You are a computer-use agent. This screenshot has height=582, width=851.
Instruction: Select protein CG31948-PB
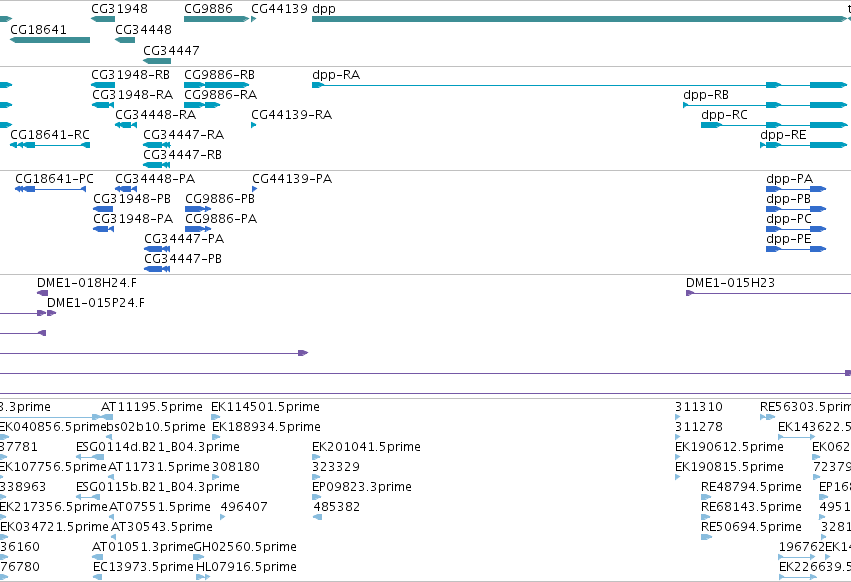click(103, 209)
